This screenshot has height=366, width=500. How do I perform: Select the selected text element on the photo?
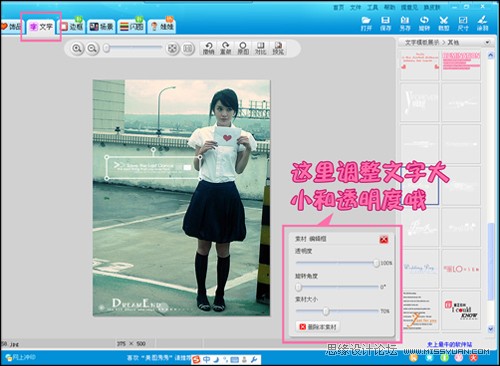click(x=153, y=168)
